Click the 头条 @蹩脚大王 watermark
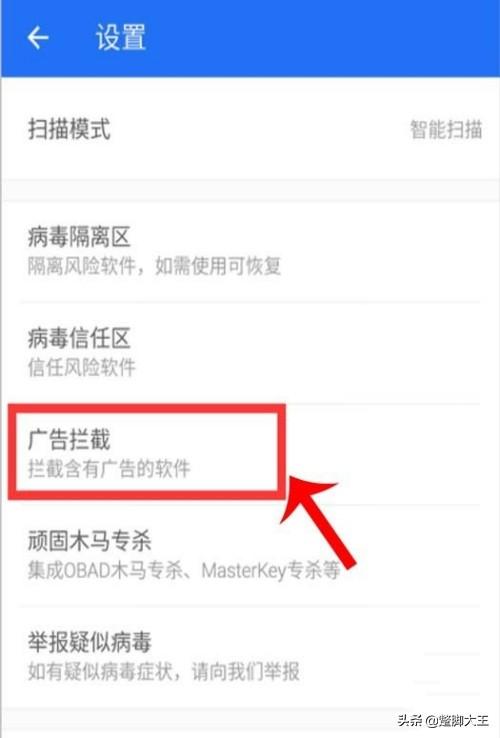The width and height of the screenshot is (500, 738). [443, 720]
